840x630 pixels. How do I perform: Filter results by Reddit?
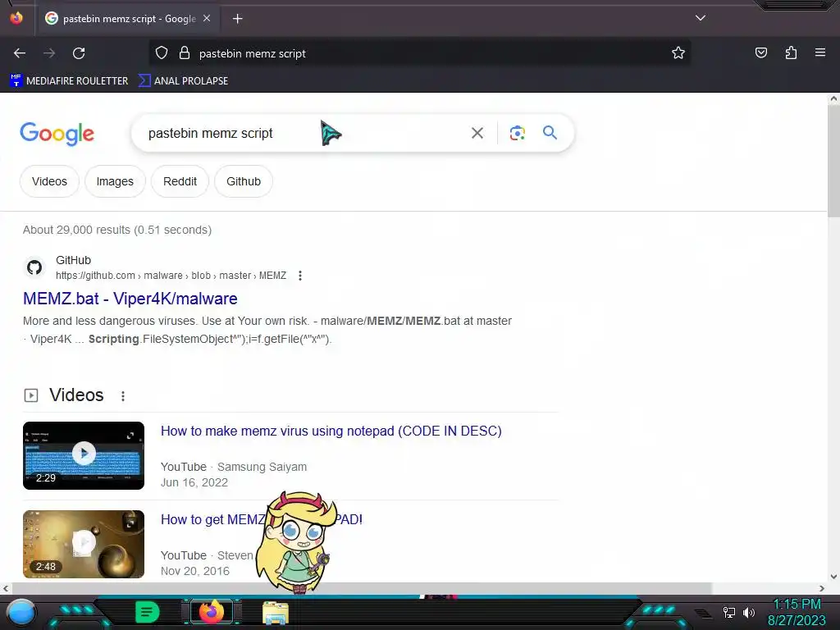pos(180,181)
